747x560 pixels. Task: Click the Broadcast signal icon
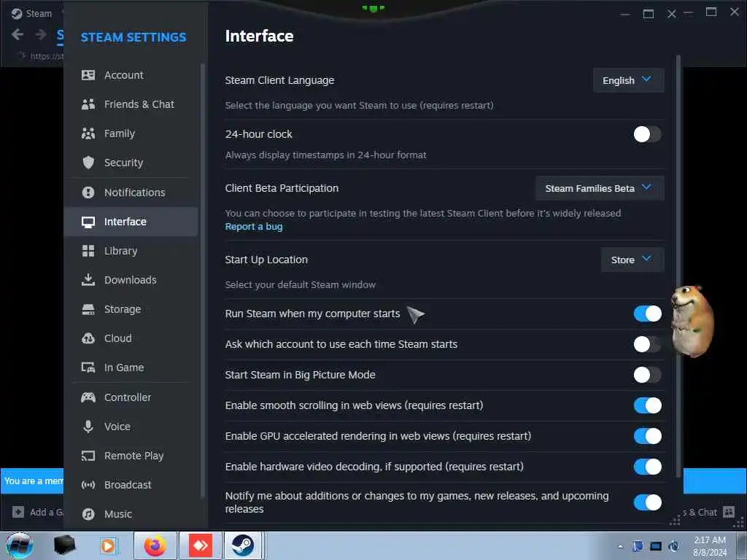click(88, 485)
